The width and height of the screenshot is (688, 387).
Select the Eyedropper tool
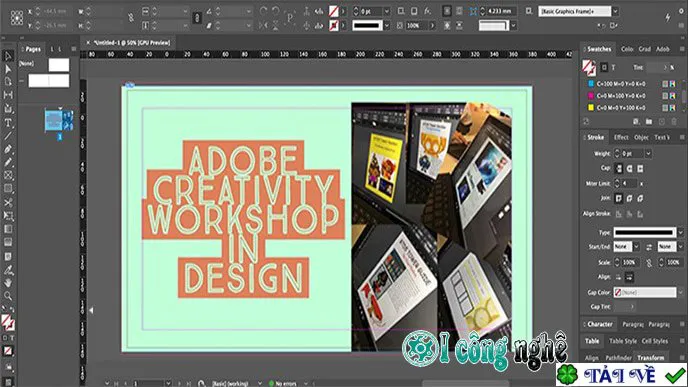[x=8, y=270]
